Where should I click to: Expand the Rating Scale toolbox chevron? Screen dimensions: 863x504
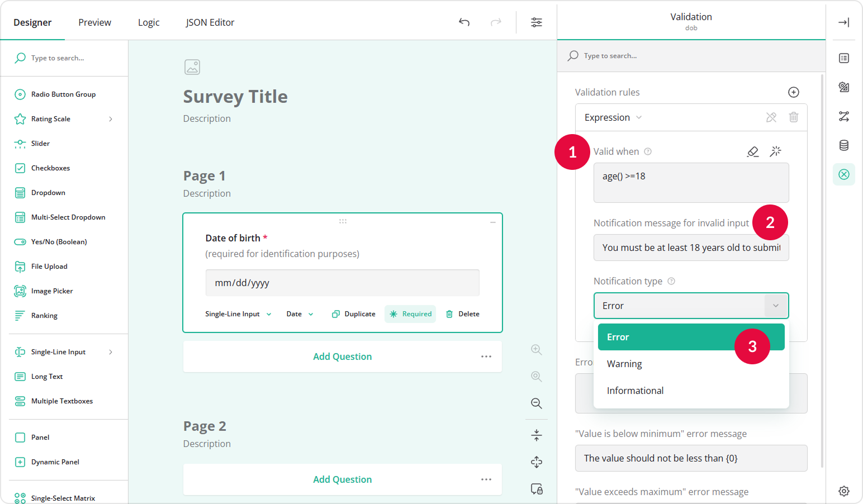(x=110, y=118)
